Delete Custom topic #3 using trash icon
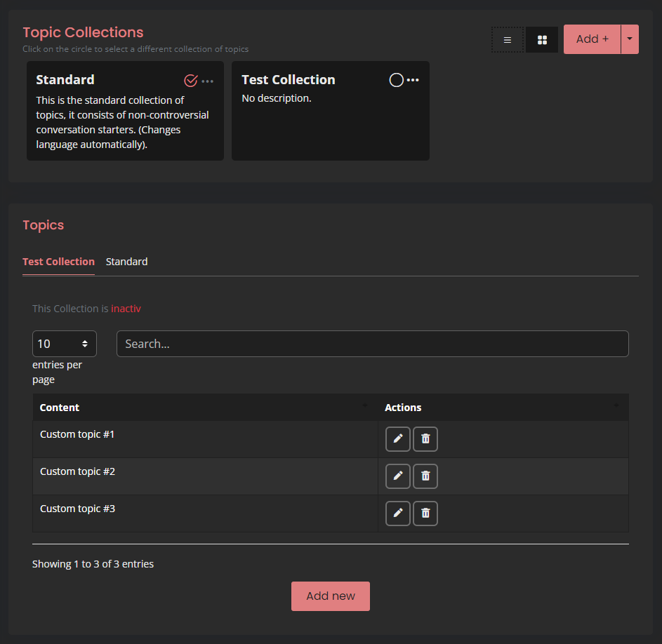The image size is (662, 644). point(425,514)
